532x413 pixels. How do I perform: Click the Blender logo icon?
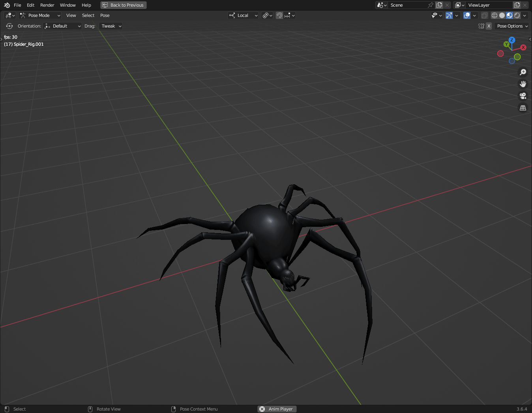pyautogui.click(x=7, y=5)
